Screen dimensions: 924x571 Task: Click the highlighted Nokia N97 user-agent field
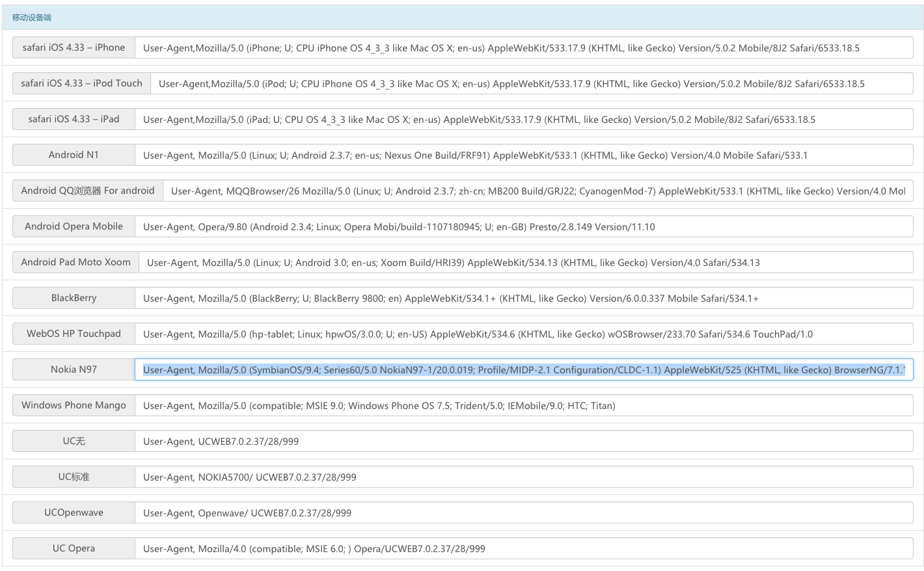point(523,369)
